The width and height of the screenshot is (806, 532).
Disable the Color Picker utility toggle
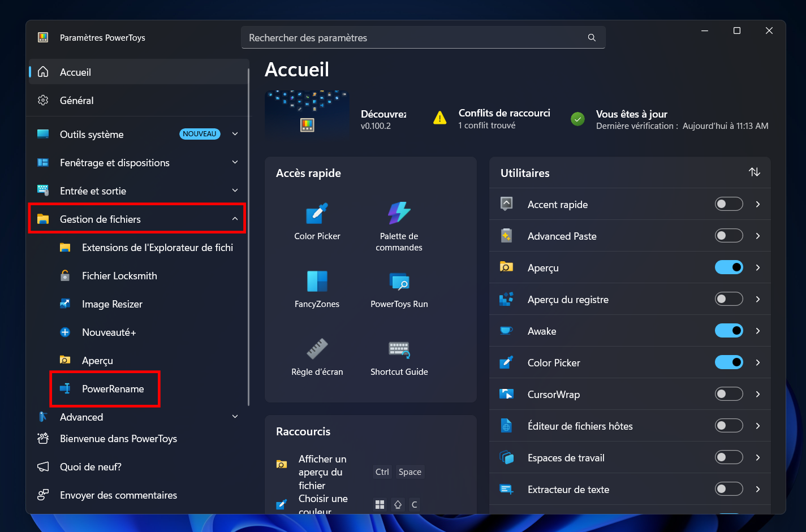click(729, 362)
